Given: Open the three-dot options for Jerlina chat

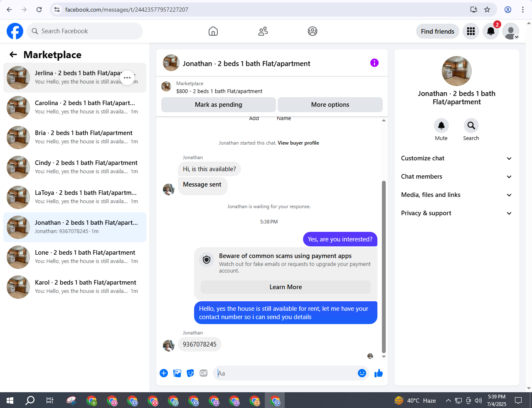Looking at the screenshot, I should [127, 78].
